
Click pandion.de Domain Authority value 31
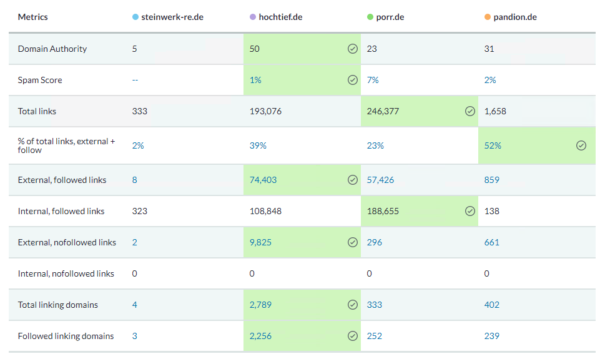[489, 49]
